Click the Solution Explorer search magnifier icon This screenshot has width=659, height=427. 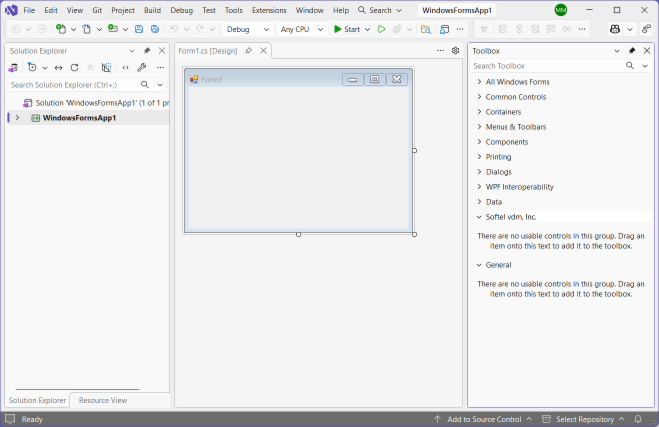[145, 85]
